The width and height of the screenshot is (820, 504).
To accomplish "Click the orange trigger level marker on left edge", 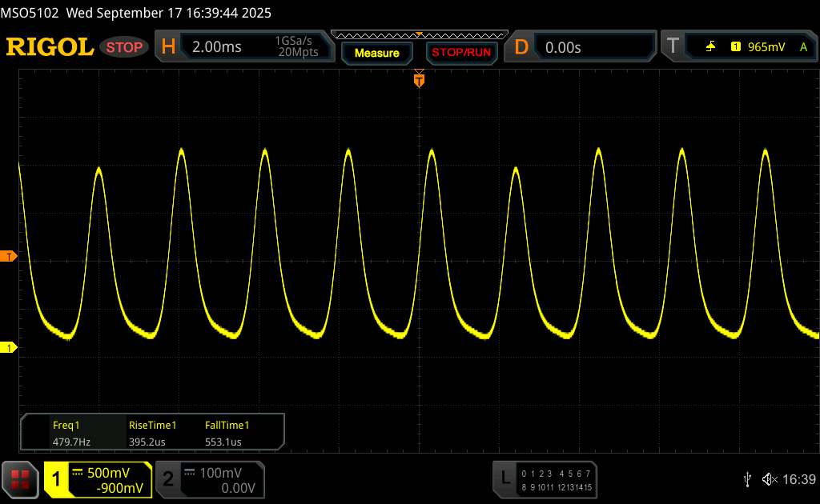I will coord(10,256).
